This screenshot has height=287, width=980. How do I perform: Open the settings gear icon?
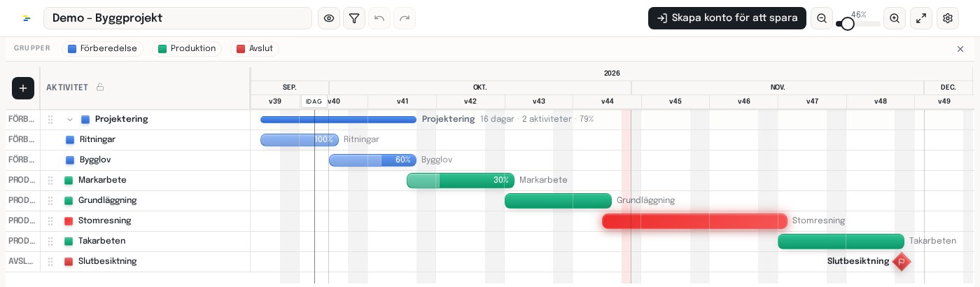click(948, 18)
